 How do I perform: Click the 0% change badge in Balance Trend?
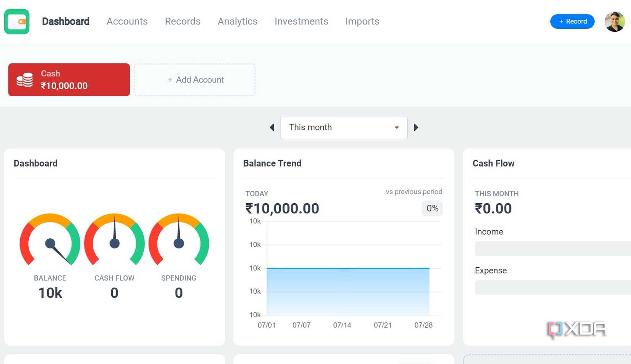coord(432,208)
